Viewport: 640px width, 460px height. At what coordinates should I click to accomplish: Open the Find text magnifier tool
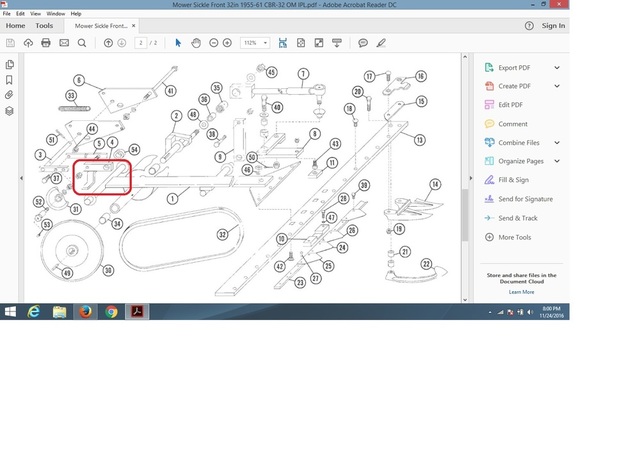pyautogui.click(x=79, y=43)
